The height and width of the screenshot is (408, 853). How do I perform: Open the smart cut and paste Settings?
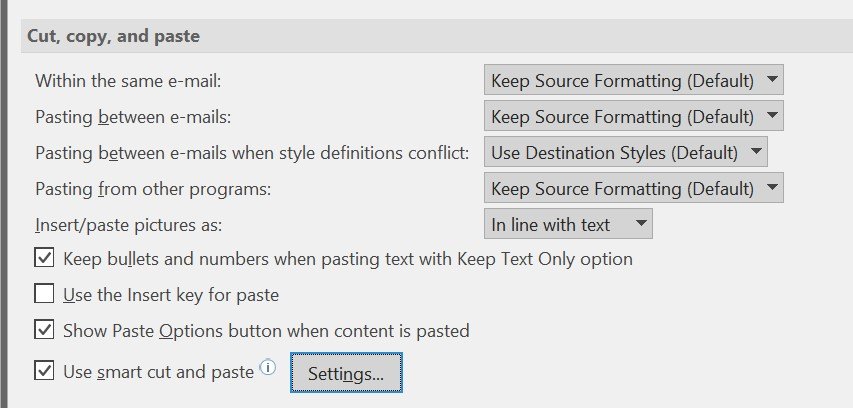[346, 374]
